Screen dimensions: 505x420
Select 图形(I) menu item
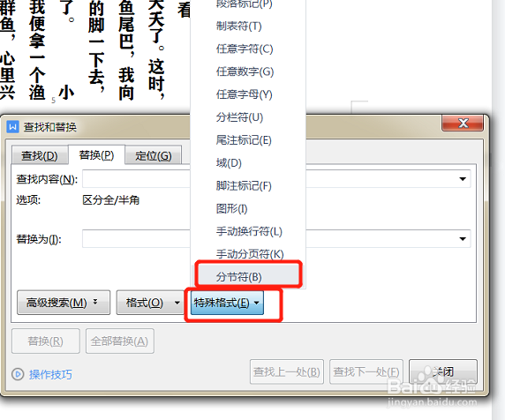tap(248, 209)
